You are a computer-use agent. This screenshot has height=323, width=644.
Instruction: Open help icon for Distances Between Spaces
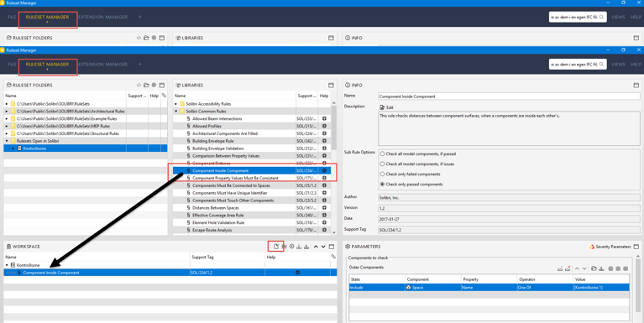(324, 208)
